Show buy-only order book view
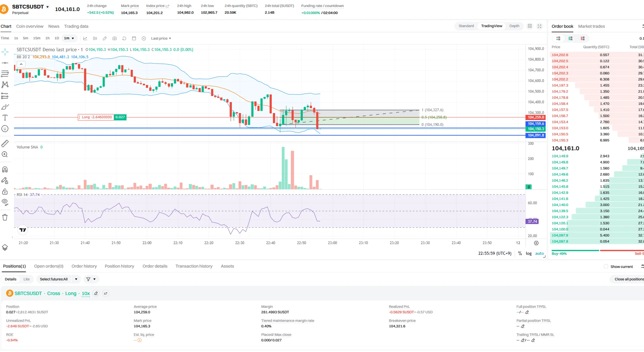 (571, 38)
